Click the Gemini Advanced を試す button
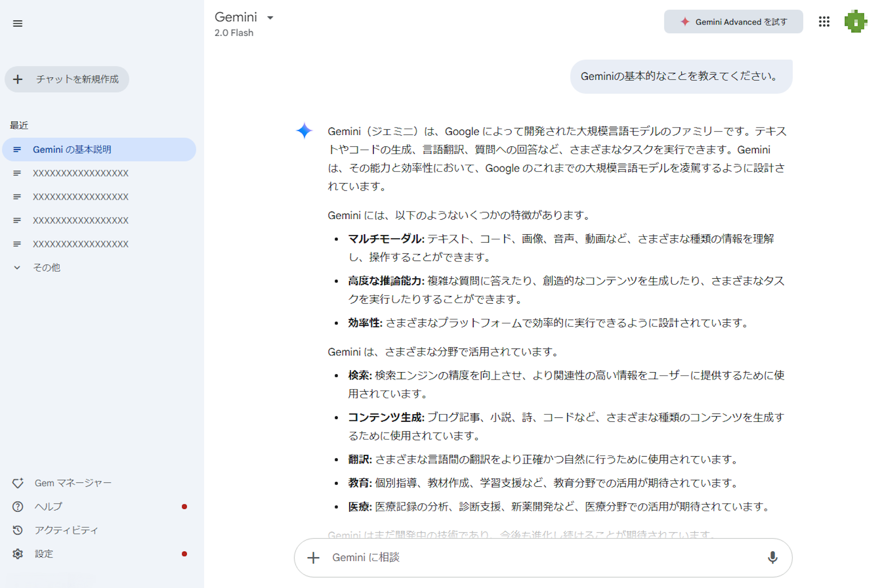The image size is (882, 588). point(733,22)
